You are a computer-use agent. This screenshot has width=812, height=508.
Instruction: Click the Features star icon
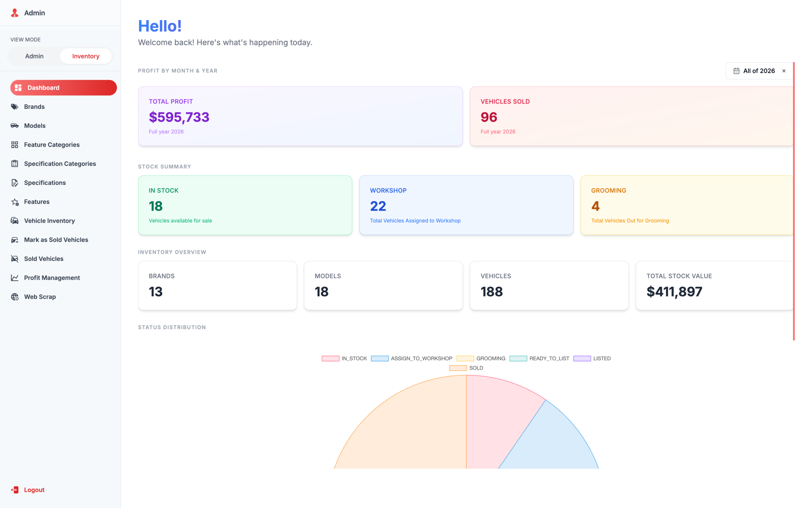[x=15, y=202]
